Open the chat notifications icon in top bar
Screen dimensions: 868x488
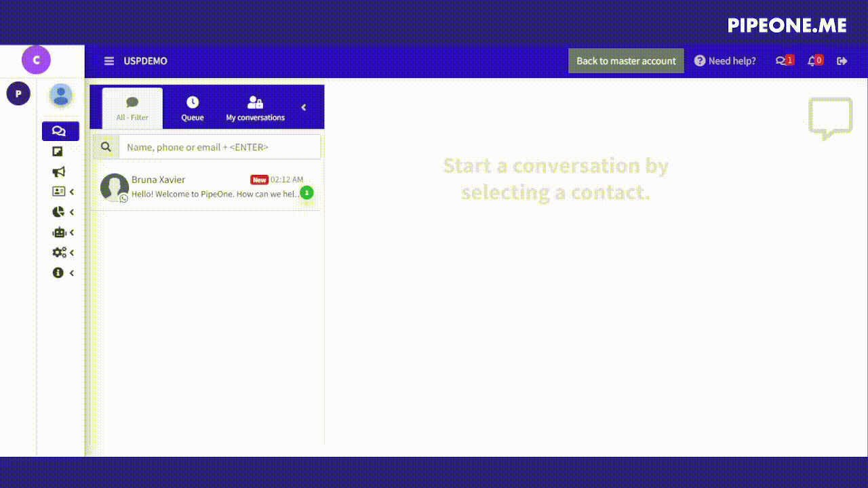pos(784,60)
